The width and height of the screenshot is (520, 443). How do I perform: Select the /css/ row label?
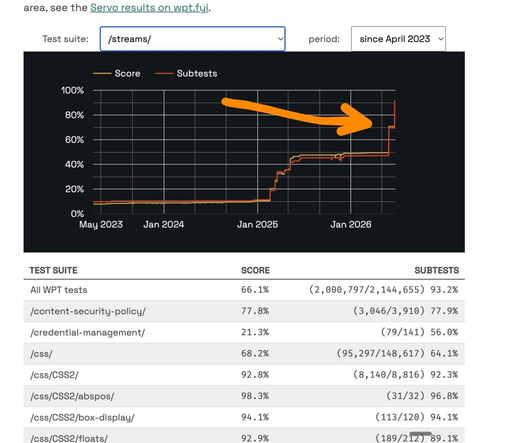pos(41,354)
